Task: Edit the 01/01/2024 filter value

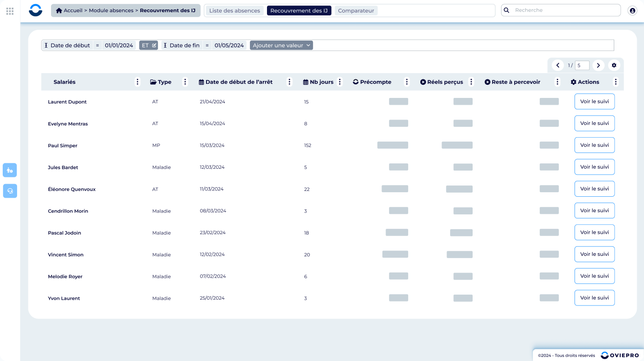Action: pos(119,45)
